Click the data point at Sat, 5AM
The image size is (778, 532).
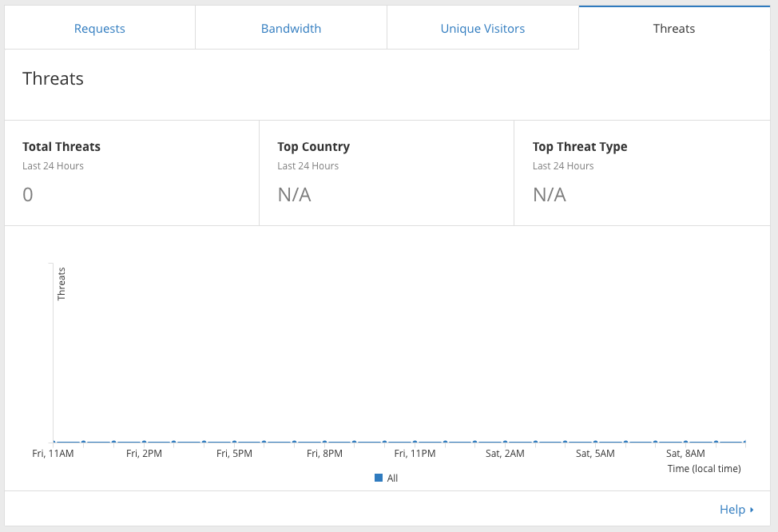[595, 442]
